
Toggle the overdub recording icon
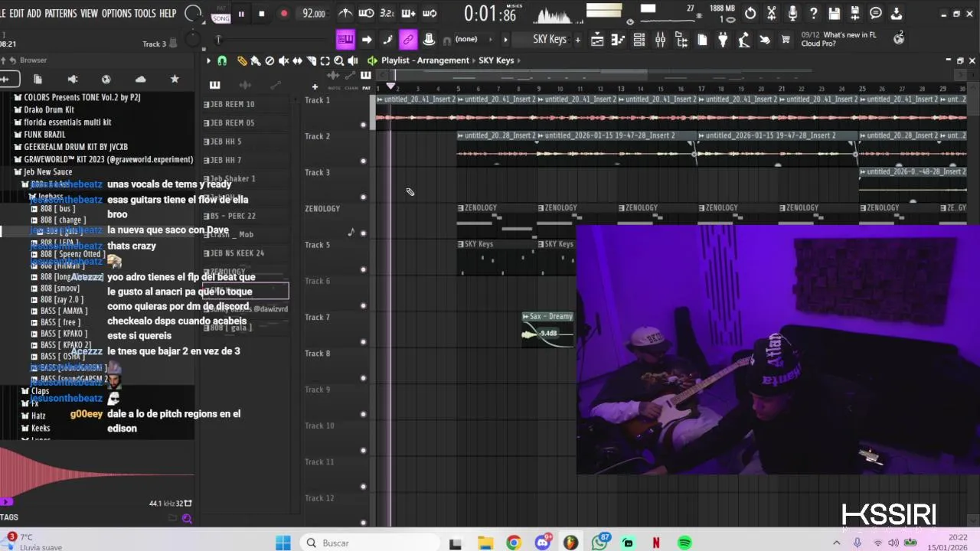[x=408, y=13]
